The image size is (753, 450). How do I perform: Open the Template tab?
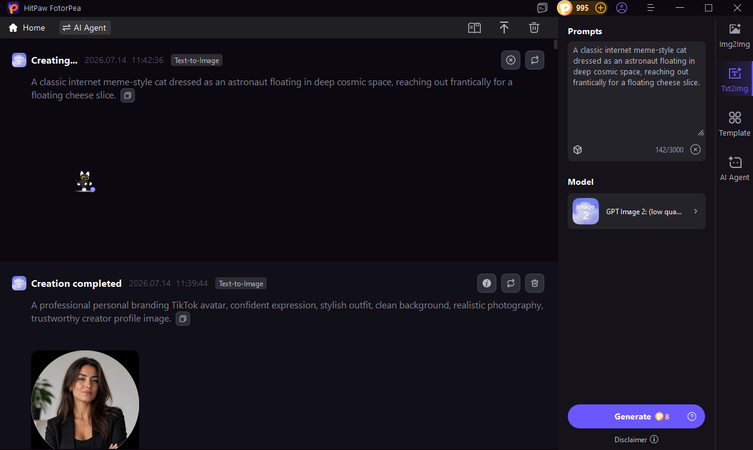[x=734, y=124]
